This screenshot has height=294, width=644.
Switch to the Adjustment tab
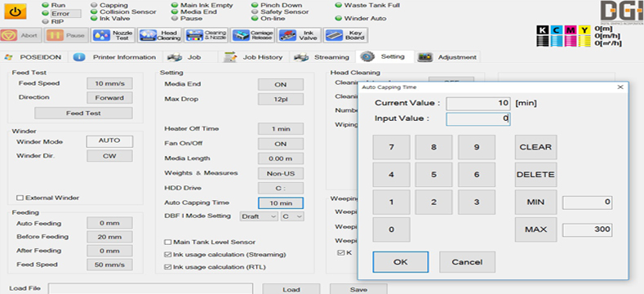(447, 57)
